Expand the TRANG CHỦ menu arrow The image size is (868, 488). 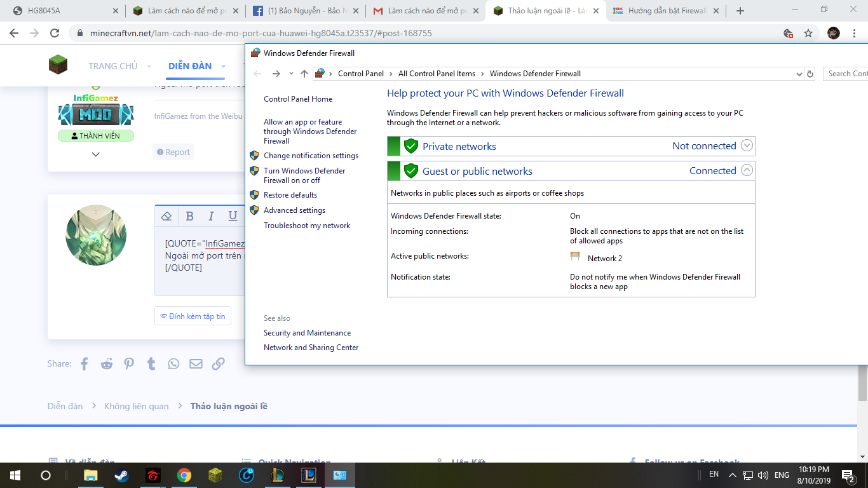(149, 66)
